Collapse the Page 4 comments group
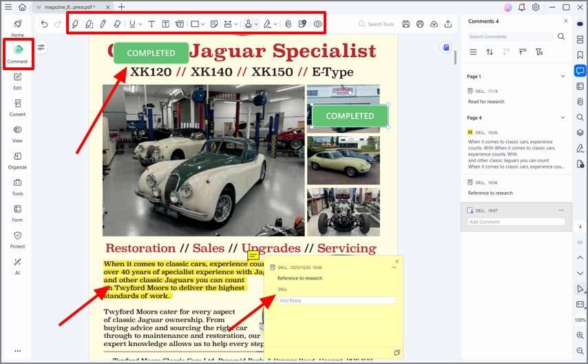Image resolution: width=588 pixels, height=364 pixels. tap(563, 118)
